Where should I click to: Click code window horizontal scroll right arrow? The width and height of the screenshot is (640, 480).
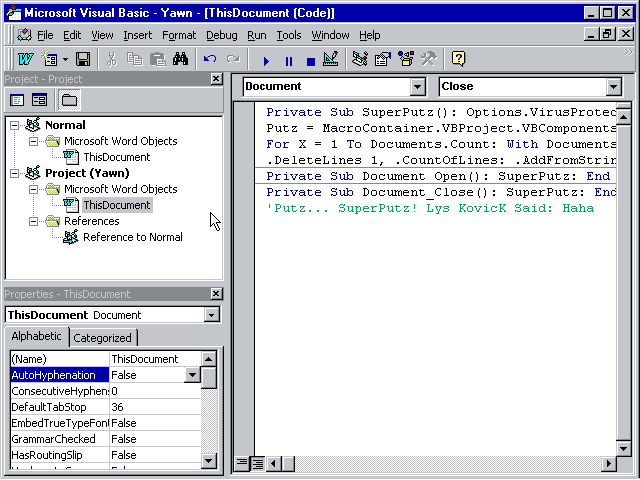click(609, 464)
